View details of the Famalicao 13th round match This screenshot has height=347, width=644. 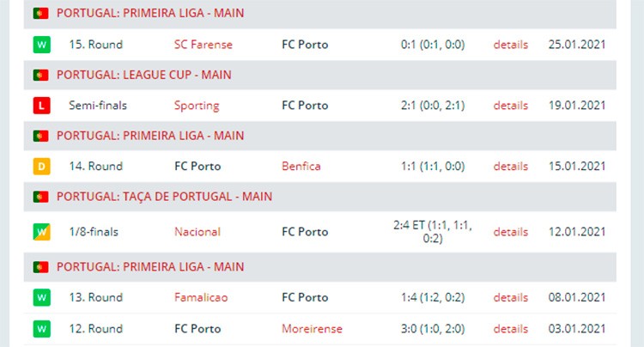511,297
